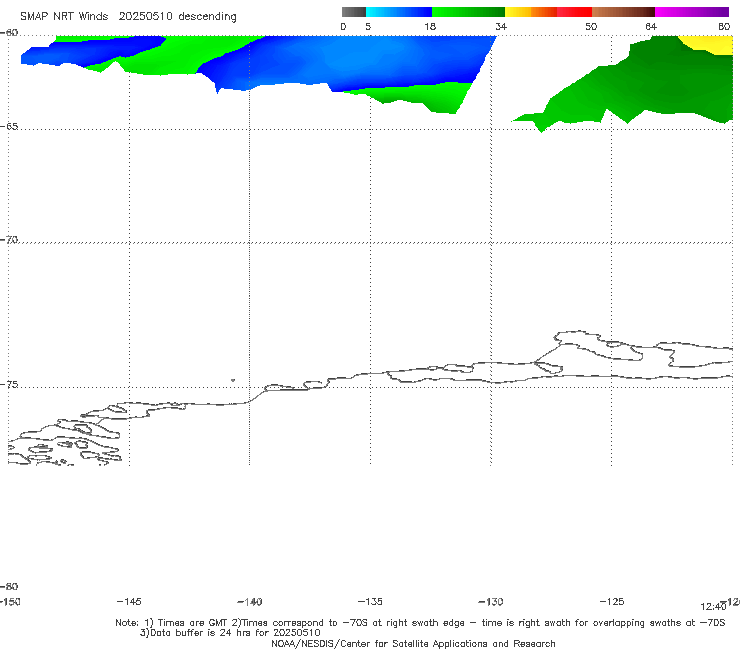
Task: Select the yellow-red 34-50 color bar segment
Action: [x=548, y=12]
